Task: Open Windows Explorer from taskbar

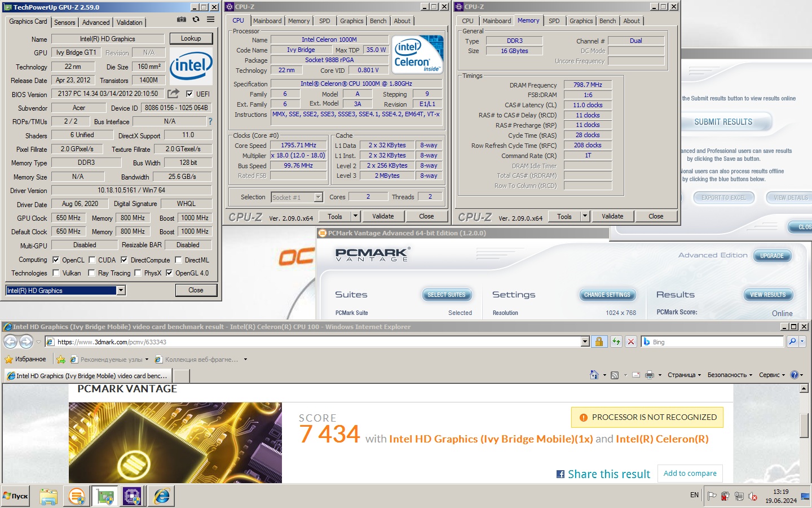Action: tap(48, 496)
